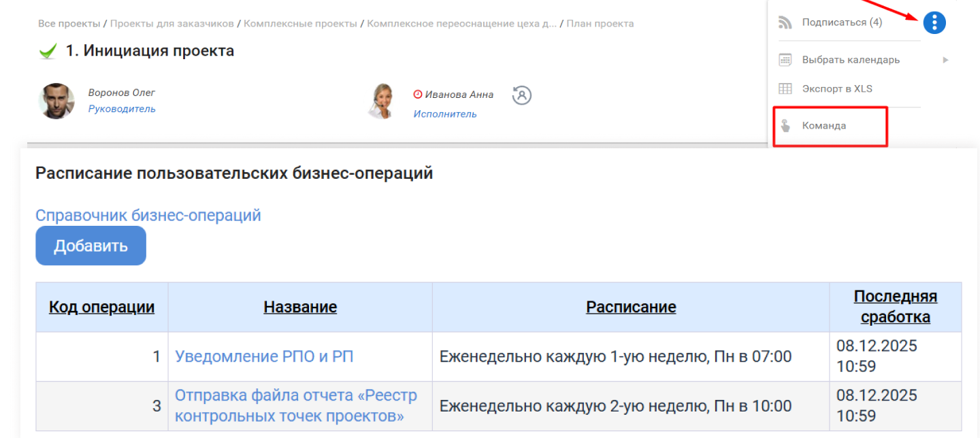Select Подписаться (4) menu item
The image size is (980, 438).
click(x=842, y=22)
